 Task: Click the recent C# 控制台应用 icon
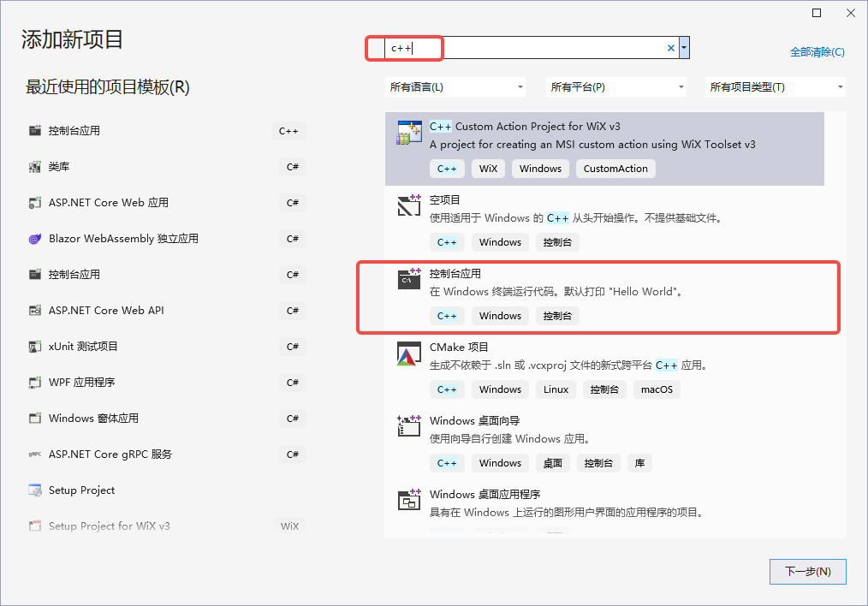click(x=35, y=275)
